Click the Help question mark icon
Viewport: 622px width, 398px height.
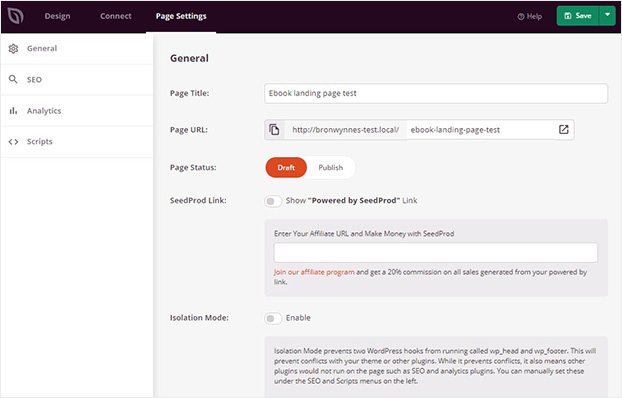coord(521,17)
